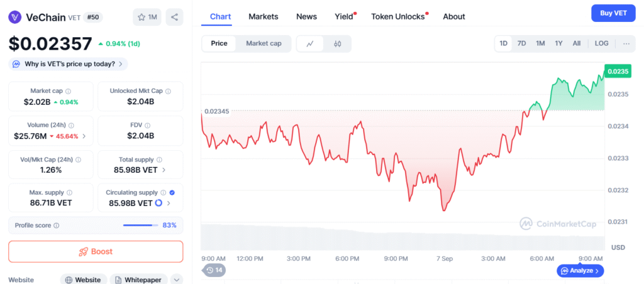644x284 pixels.
Task: Click the #50 rank badge
Action: click(x=93, y=17)
